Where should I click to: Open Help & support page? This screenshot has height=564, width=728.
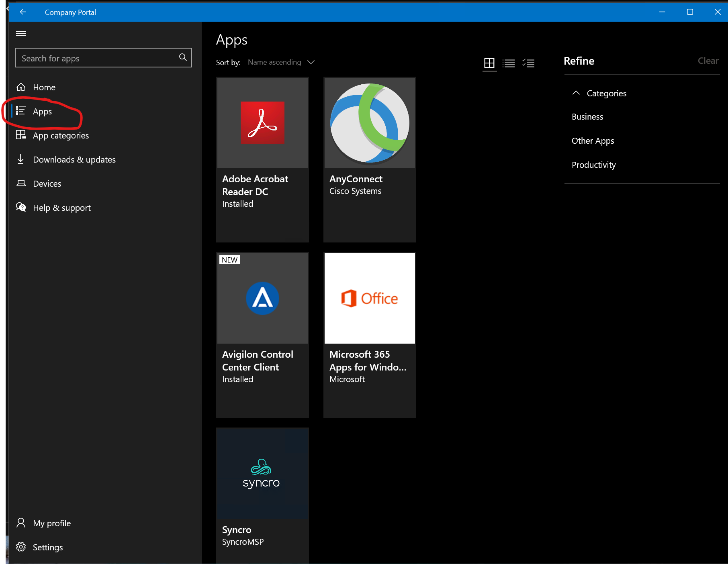pos(62,208)
